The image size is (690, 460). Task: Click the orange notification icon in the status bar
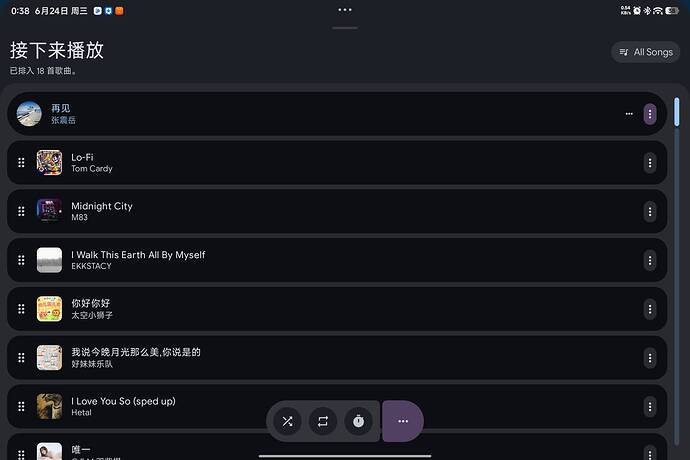click(119, 11)
